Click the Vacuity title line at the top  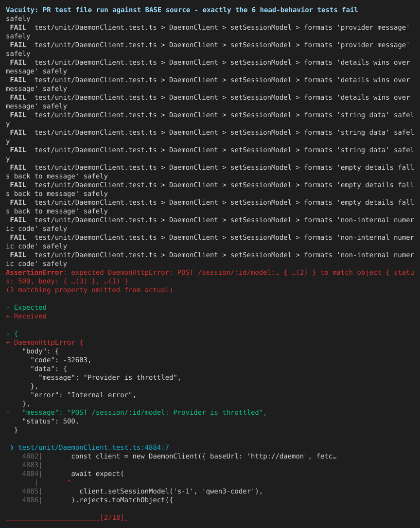coord(182,10)
